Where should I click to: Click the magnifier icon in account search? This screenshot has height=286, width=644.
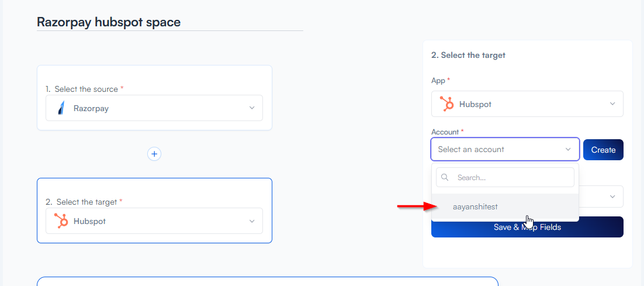coord(445,177)
